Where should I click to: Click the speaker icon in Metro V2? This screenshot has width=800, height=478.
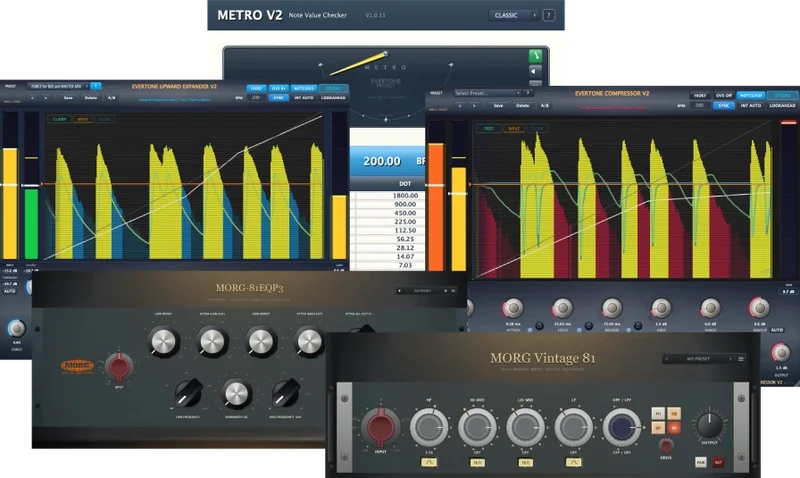tap(535, 71)
